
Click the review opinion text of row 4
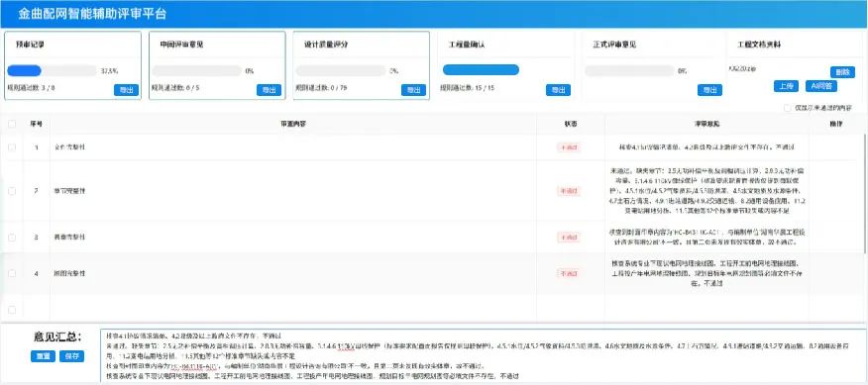click(706, 273)
